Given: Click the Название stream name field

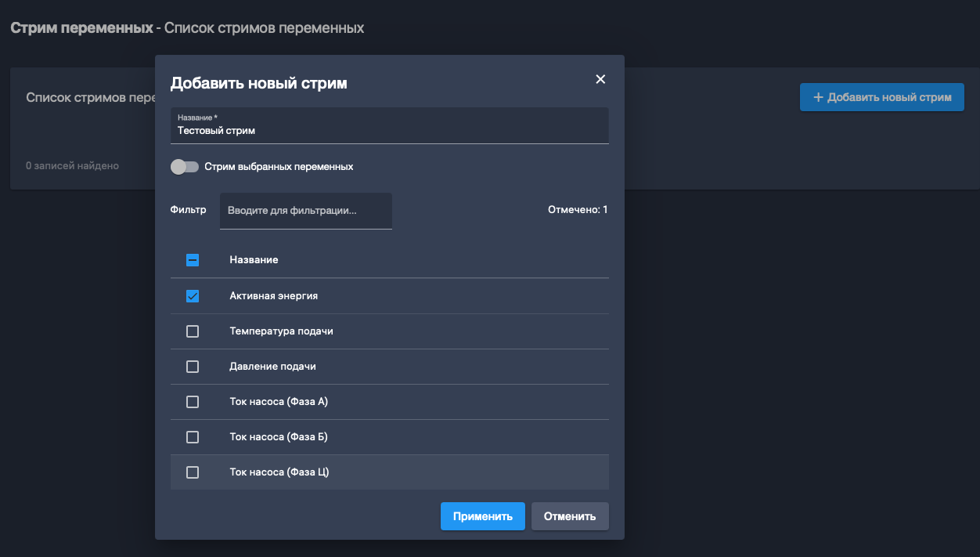Looking at the screenshot, I should tap(389, 130).
